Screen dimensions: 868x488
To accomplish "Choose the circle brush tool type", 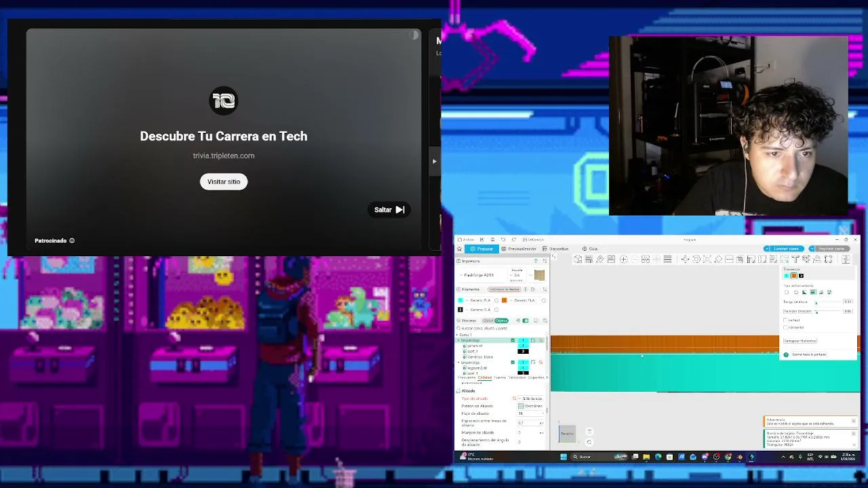I will tap(787, 293).
